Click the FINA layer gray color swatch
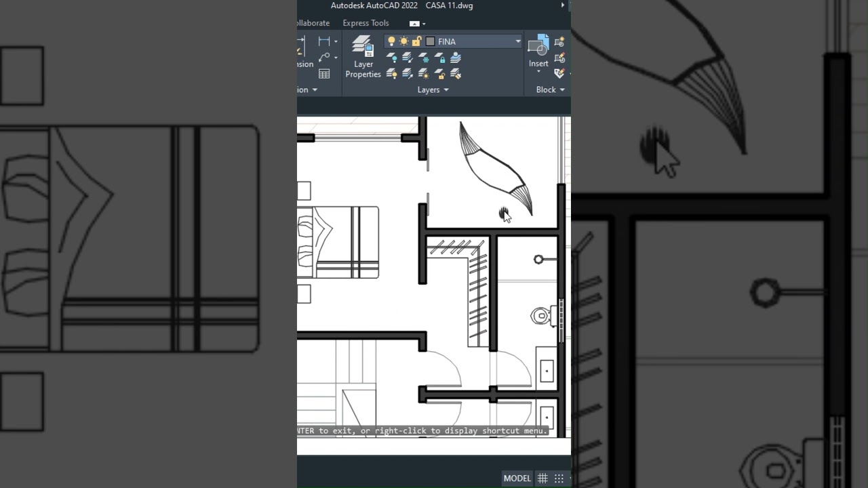This screenshot has height=488, width=868. click(x=430, y=41)
